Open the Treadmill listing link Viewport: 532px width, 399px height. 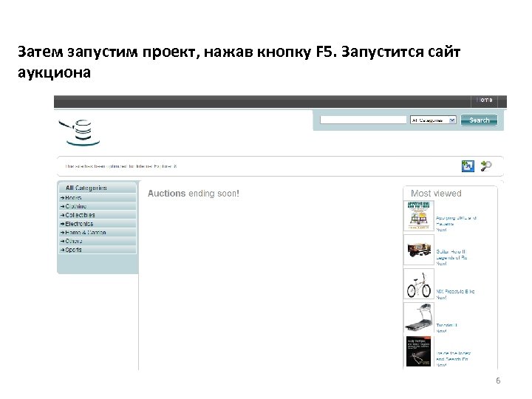point(446,325)
